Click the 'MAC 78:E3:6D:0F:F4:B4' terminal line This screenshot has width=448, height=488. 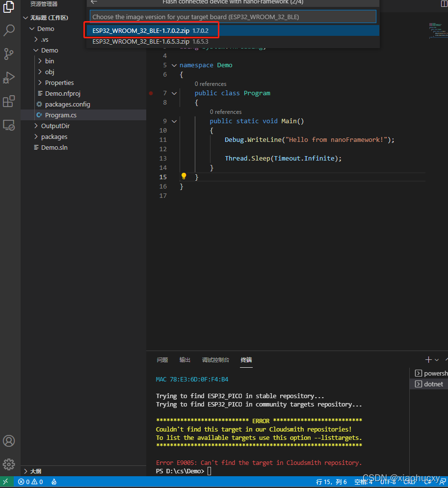[192, 379]
